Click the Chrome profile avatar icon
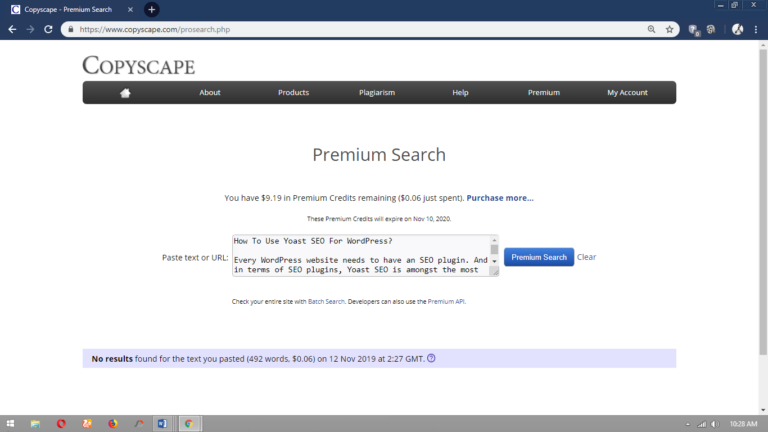This screenshot has width=768, height=432. (737, 30)
